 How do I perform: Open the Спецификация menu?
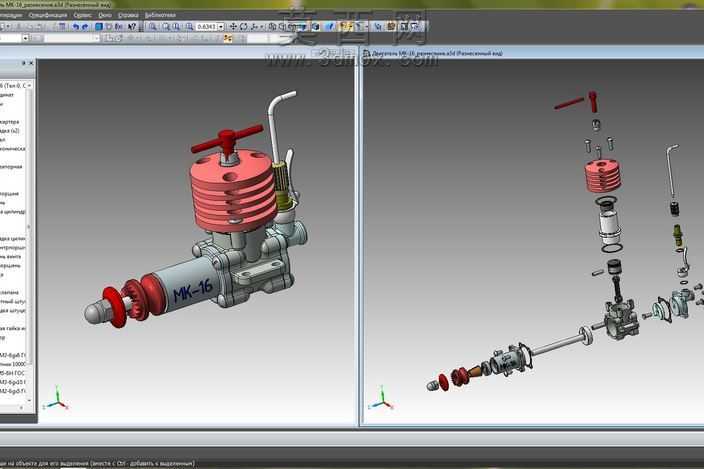48,15
